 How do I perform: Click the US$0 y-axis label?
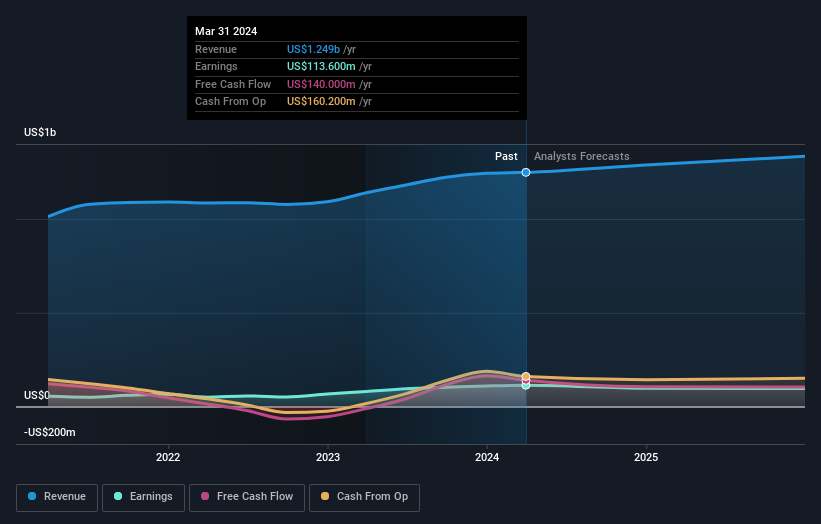(x=37, y=395)
